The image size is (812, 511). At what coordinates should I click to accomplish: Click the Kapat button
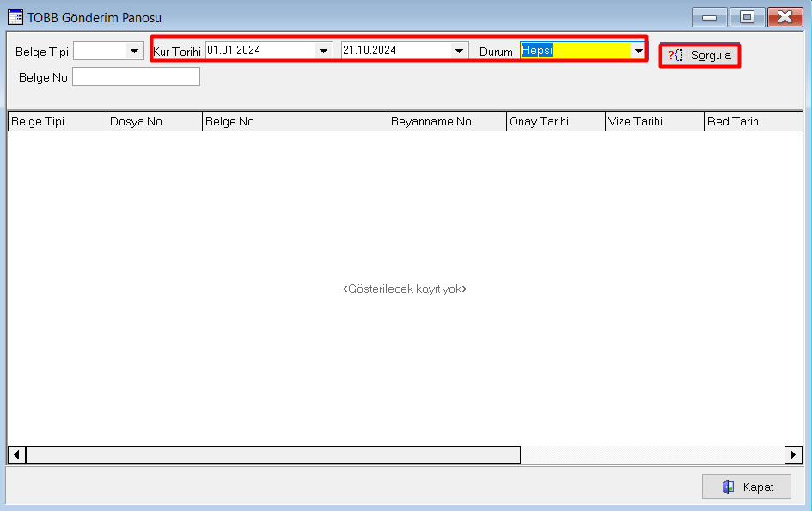pyautogui.click(x=746, y=487)
